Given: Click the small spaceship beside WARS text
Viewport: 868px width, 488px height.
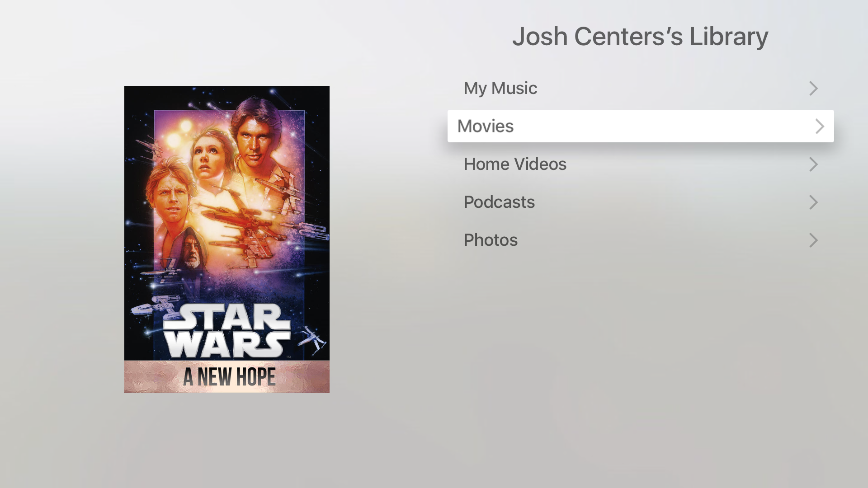Looking at the screenshot, I should pos(312,339).
